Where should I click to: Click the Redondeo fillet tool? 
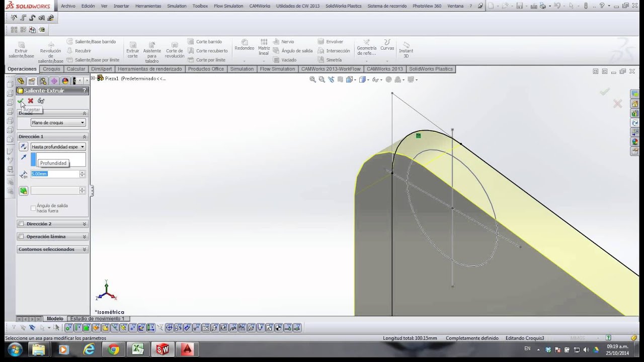[245, 45]
